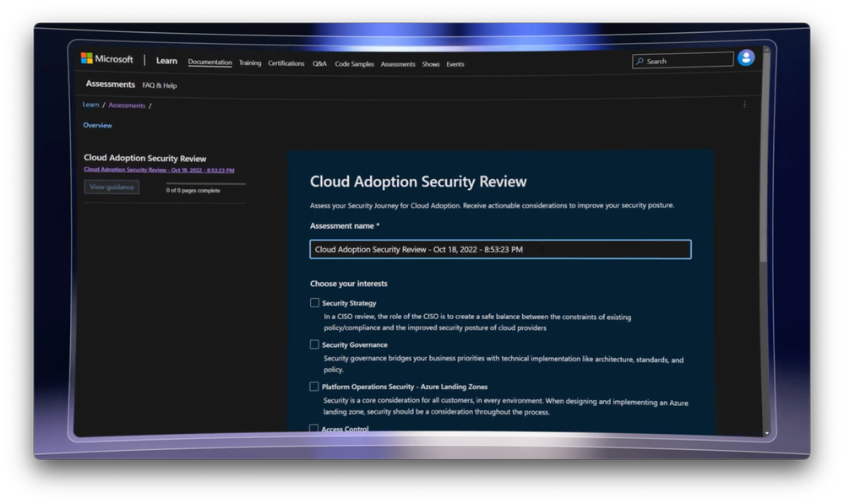Open Code Samples in the navigation
844x504 pixels.
point(354,64)
